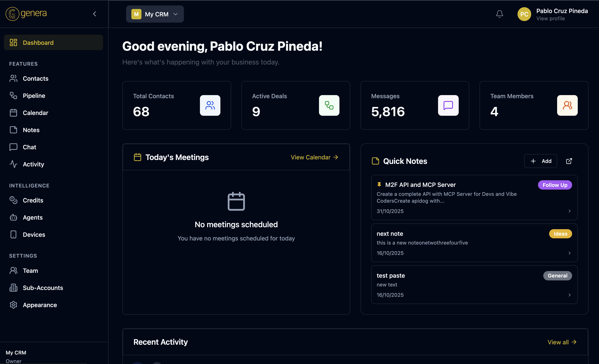Click the Team Members icon tile
599x364 pixels.
pos(567,105)
